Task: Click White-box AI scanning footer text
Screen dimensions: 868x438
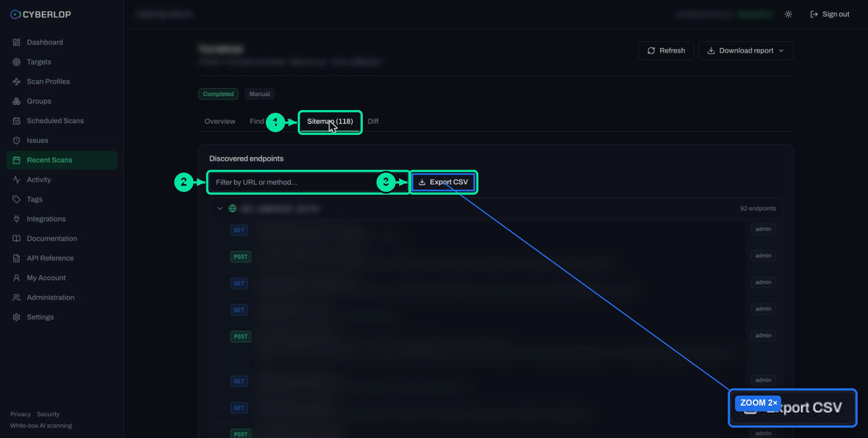Action: tap(41, 425)
